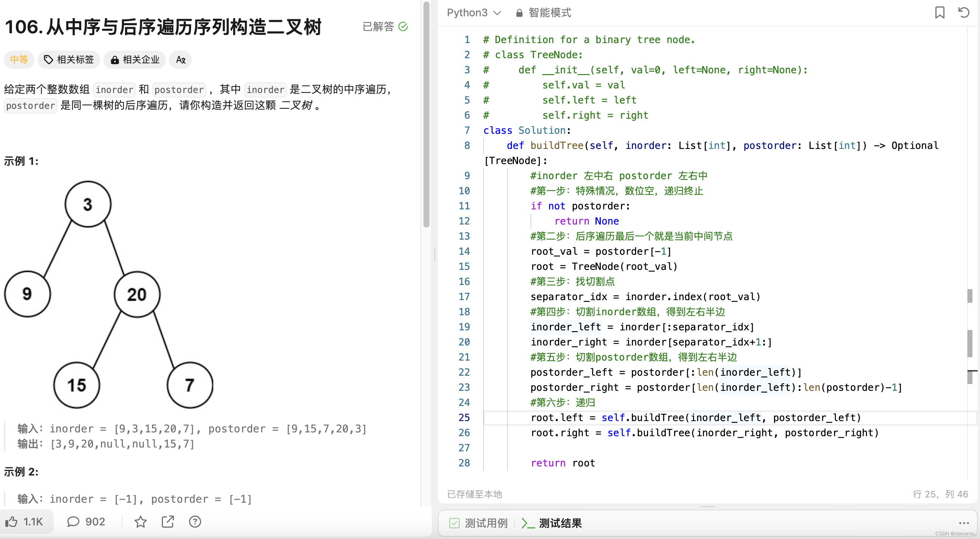Click the 中等 difficulty tag

click(x=19, y=59)
